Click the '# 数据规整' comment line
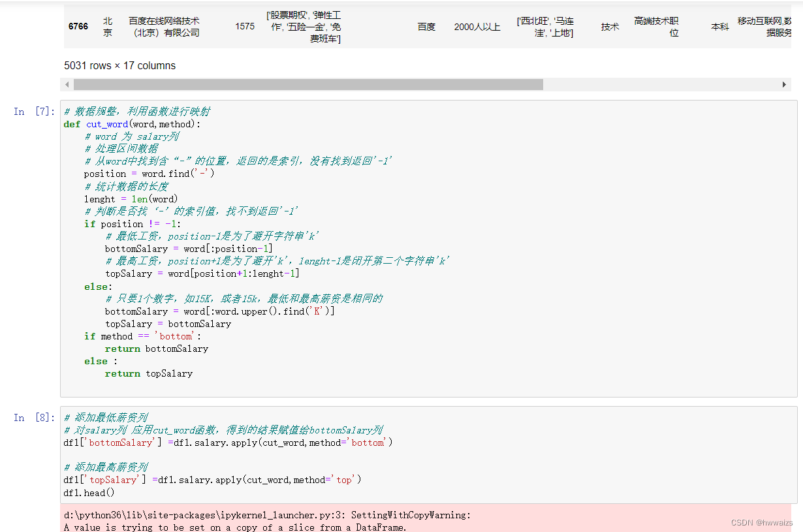 (137, 112)
